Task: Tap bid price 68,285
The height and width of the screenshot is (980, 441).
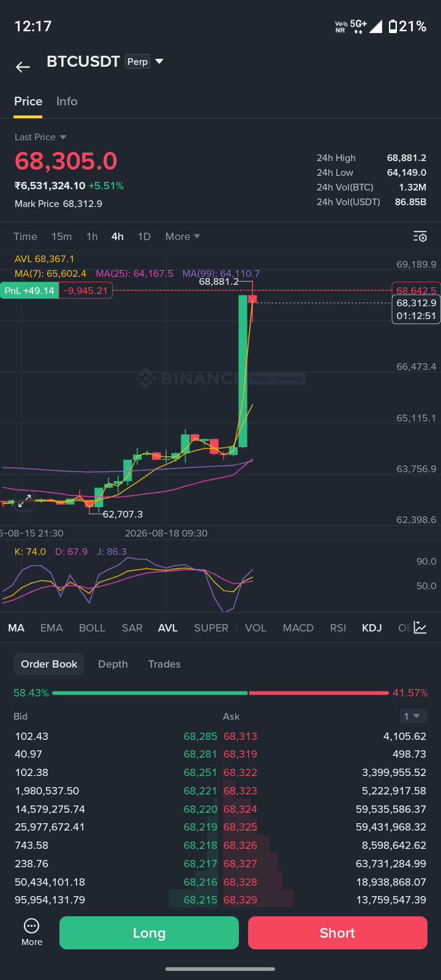Action: coord(200,736)
